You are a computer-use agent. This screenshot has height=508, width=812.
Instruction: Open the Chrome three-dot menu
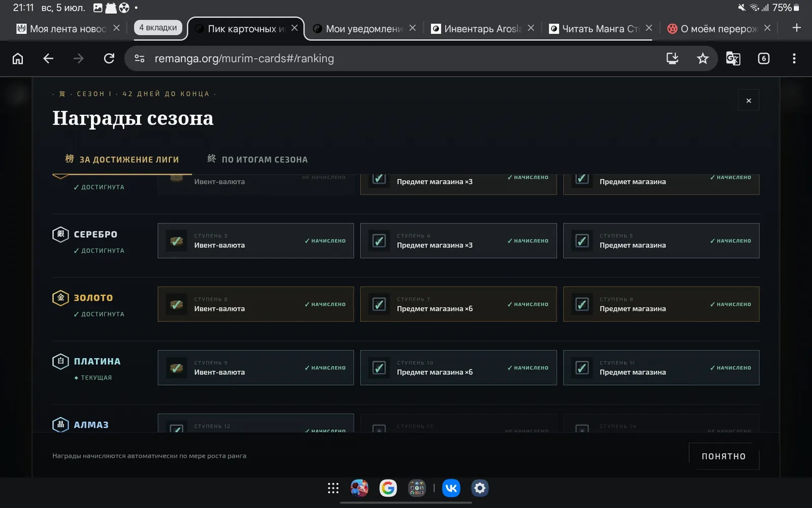click(794, 58)
